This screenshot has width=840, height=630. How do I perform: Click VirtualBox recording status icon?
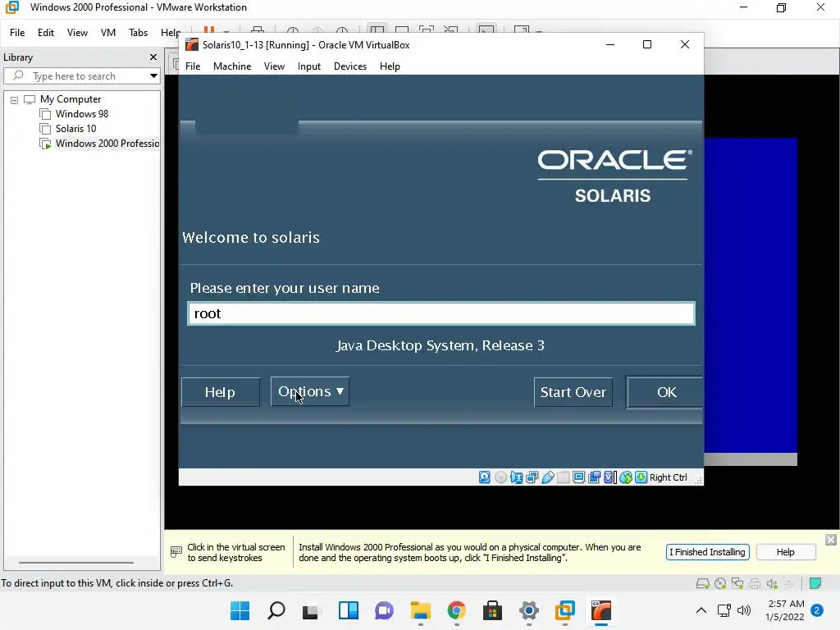point(594,477)
